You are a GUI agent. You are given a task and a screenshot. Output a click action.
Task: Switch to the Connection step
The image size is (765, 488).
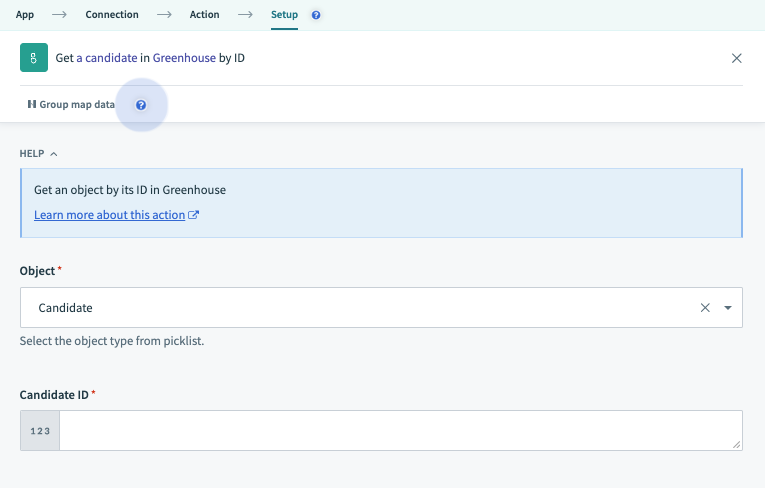(x=112, y=15)
